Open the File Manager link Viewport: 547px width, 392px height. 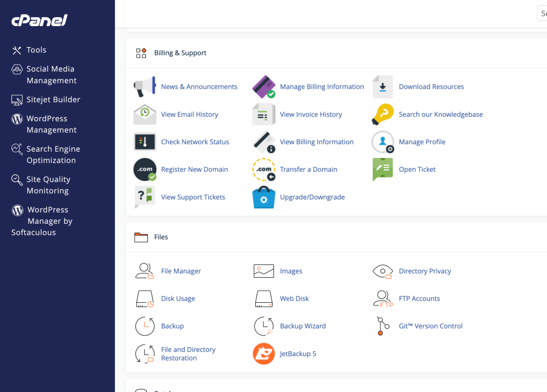pos(181,271)
